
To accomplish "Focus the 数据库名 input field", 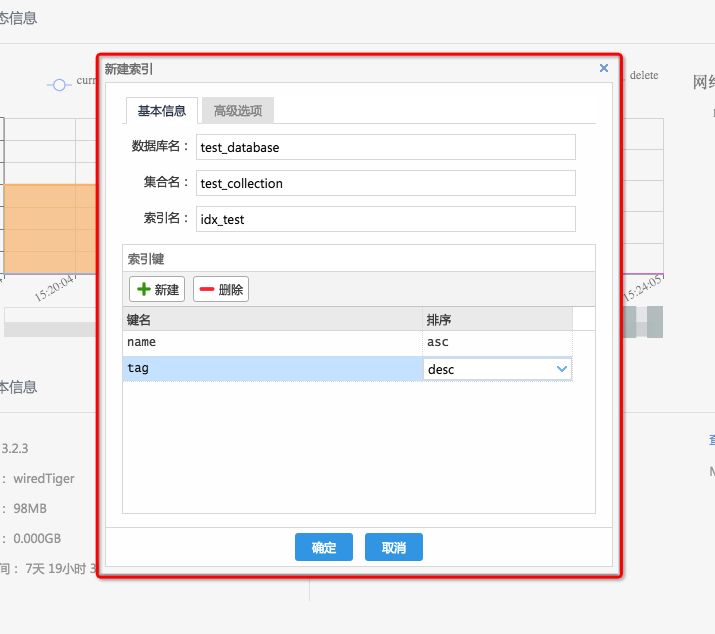I will coord(386,147).
